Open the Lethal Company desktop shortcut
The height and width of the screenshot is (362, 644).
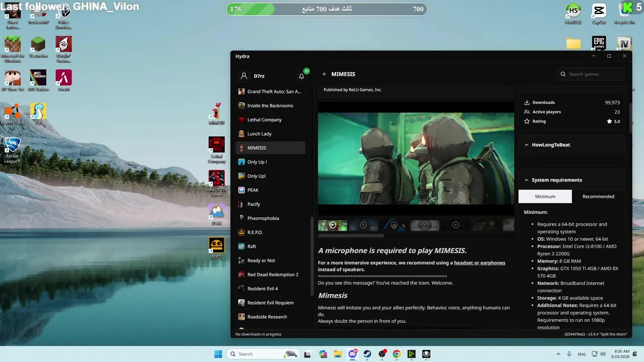point(216,150)
